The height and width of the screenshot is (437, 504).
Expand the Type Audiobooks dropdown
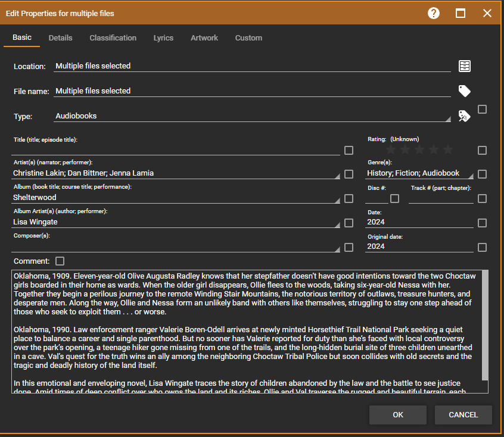[447, 118]
